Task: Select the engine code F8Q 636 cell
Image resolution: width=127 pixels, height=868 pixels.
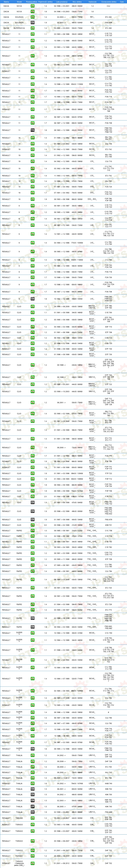Action: coord(108,23)
